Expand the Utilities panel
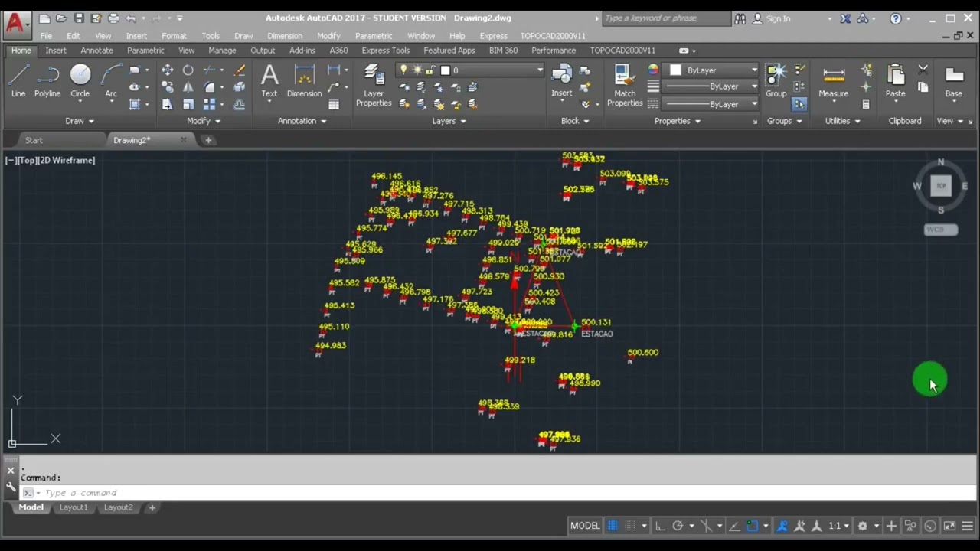Viewport: 980px width, 551px height. click(x=842, y=121)
